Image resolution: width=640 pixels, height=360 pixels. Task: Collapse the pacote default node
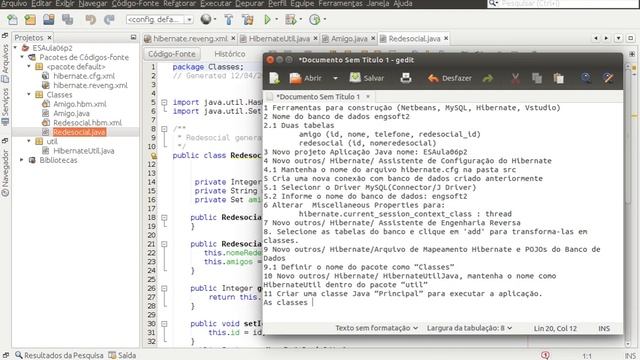[29, 67]
